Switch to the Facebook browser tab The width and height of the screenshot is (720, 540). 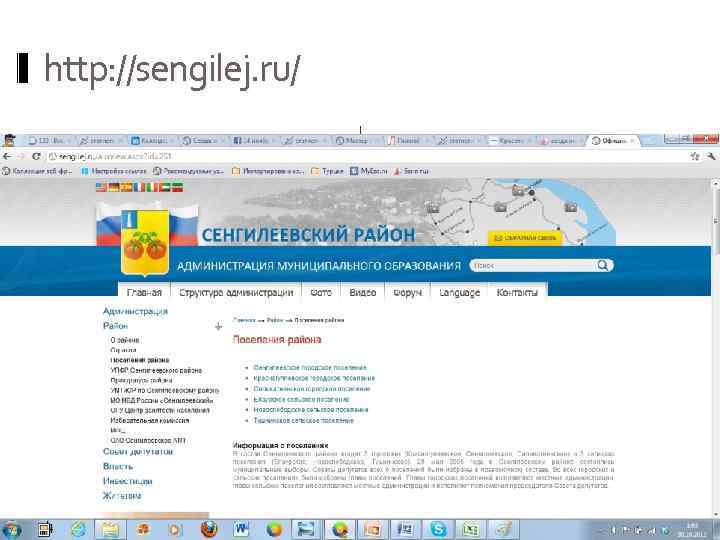(252, 141)
